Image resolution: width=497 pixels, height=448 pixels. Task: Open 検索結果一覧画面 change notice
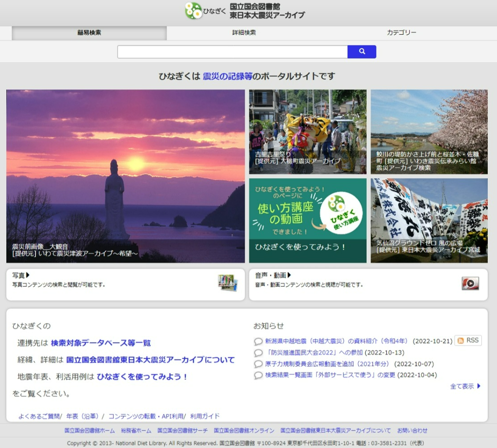click(330, 375)
